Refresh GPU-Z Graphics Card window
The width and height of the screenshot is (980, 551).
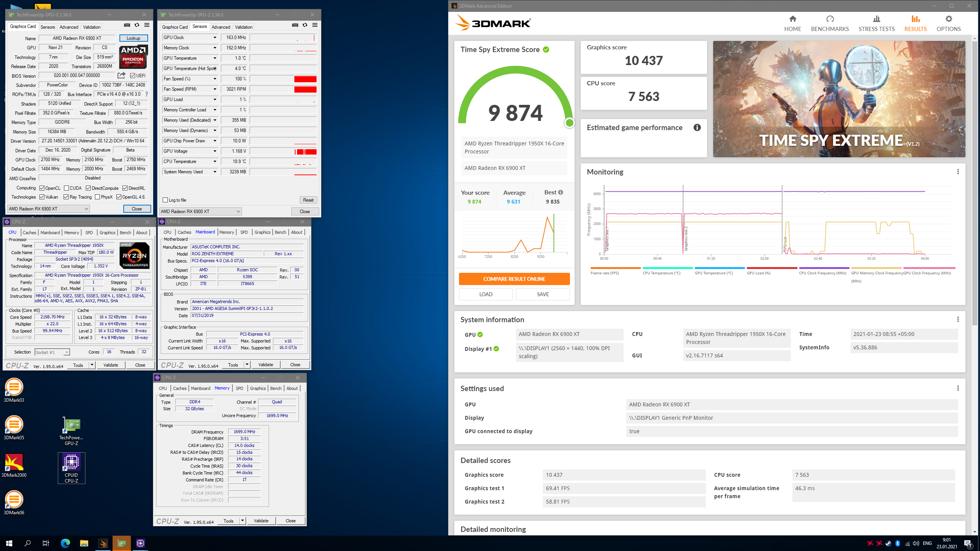point(137,25)
